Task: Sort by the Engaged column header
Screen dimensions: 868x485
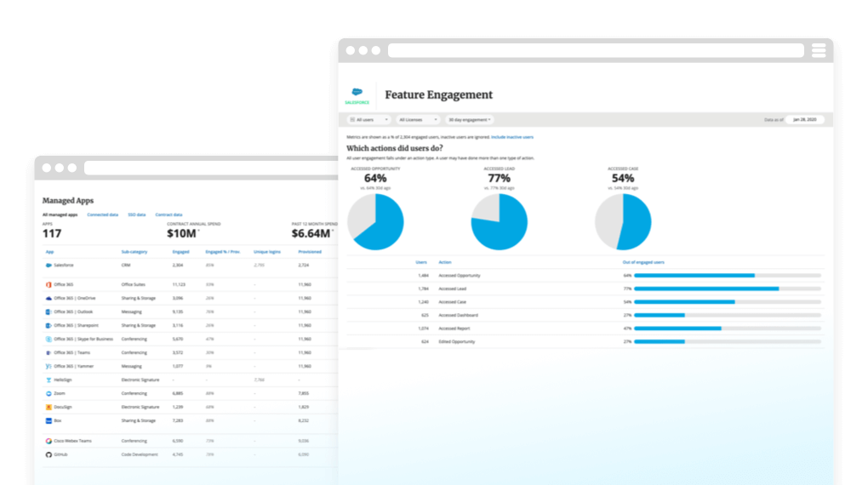Action: pyautogui.click(x=180, y=252)
